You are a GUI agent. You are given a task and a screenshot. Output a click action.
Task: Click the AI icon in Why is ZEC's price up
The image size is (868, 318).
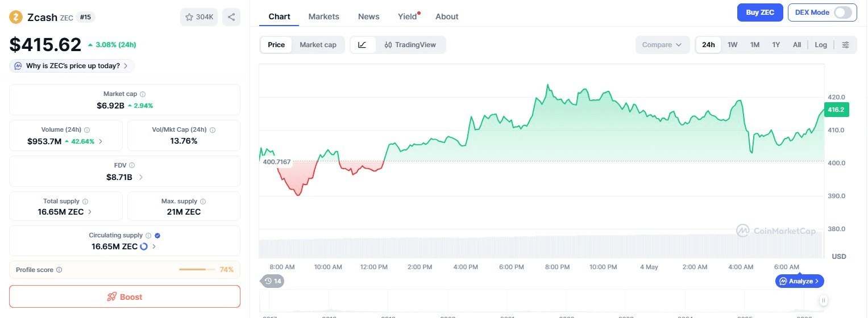18,66
